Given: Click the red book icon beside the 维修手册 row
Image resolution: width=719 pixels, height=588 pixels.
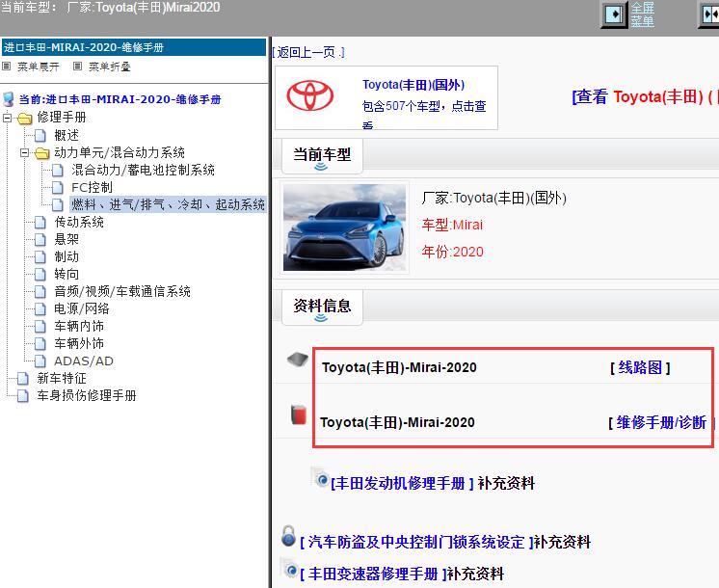Looking at the screenshot, I should [x=299, y=414].
